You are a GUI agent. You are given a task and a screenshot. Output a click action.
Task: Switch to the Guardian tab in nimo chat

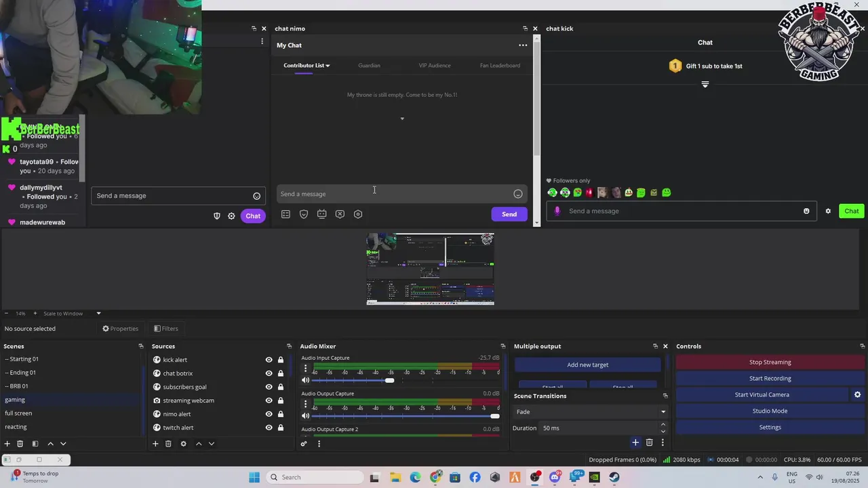coord(369,66)
